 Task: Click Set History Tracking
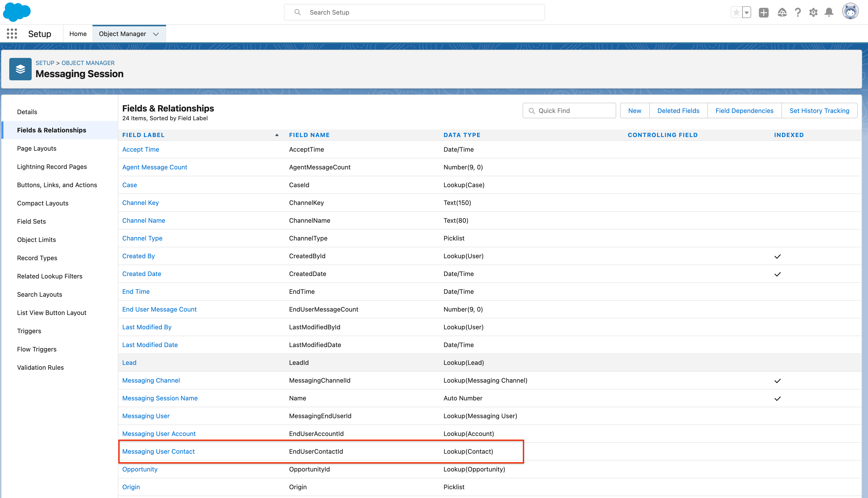click(820, 111)
